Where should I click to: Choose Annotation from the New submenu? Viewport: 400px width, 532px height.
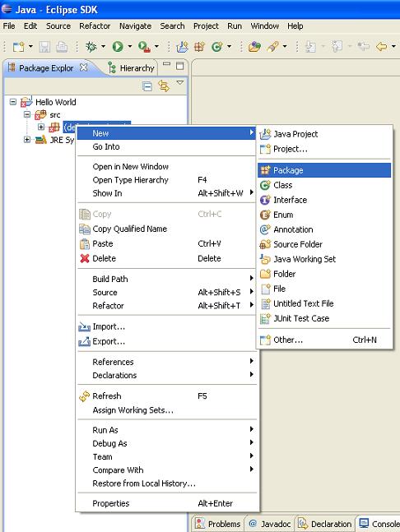point(324,229)
